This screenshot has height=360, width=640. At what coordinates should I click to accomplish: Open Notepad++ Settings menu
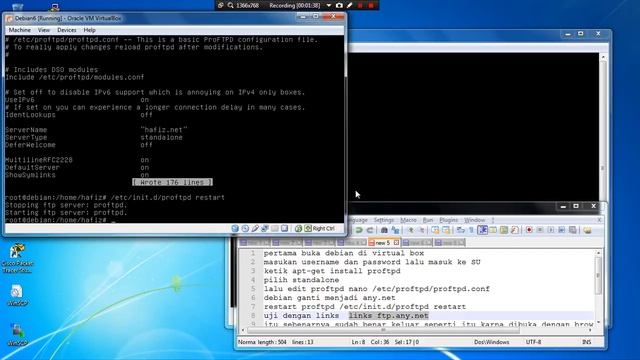click(384, 220)
